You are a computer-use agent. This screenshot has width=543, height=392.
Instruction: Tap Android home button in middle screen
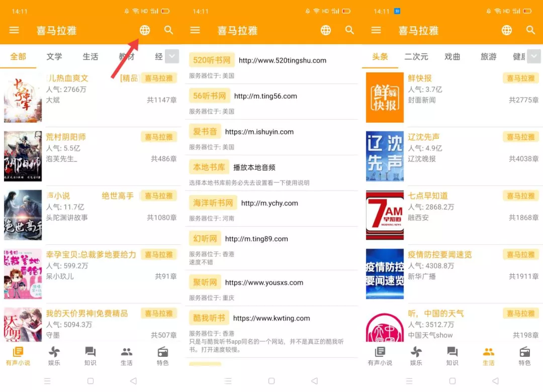(x=271, y=381)
